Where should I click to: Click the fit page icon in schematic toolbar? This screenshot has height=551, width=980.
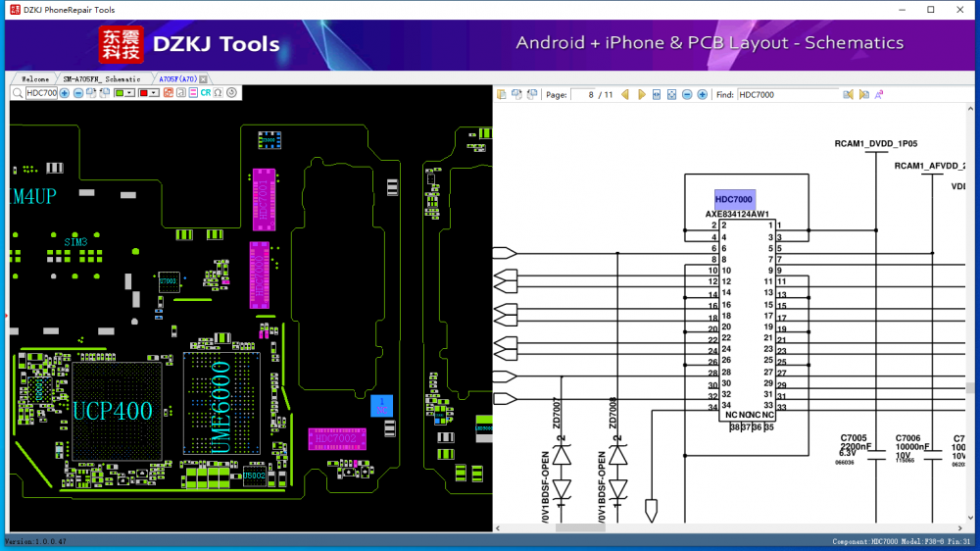[x=672, y=95]
